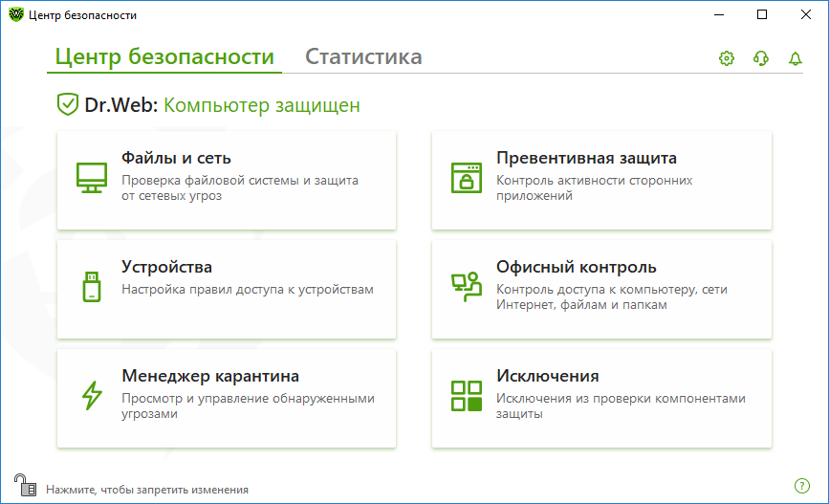Click the monitor icon in Файлы и сеть
The height and width of the screenshot is (504, 829).
coord(92,178)
